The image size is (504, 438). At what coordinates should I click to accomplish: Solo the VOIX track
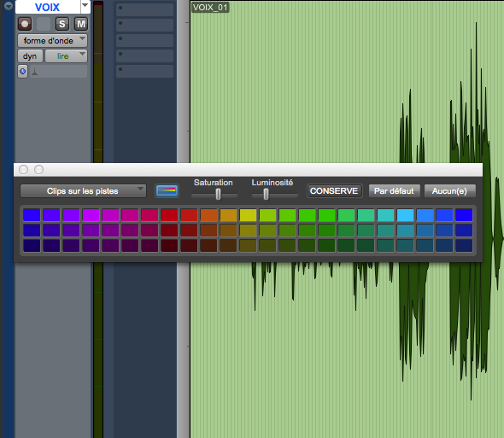(62, 24)
